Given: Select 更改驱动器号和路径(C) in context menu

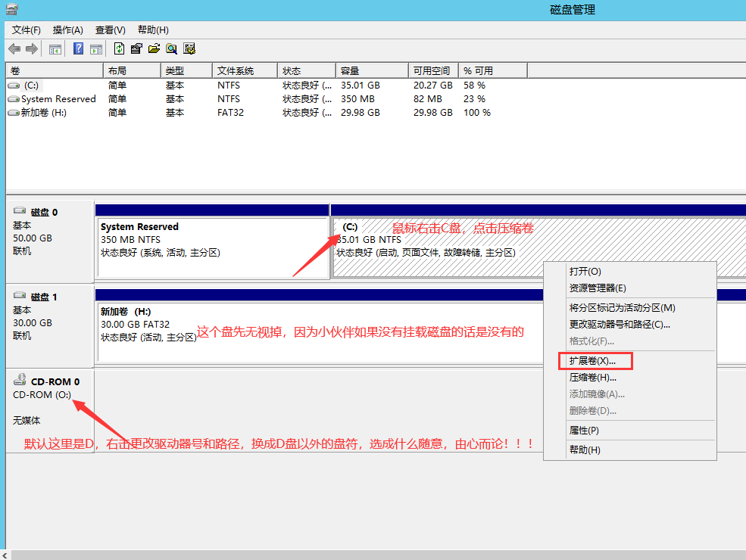Looking at the screenshot, I should click(619, 324).
